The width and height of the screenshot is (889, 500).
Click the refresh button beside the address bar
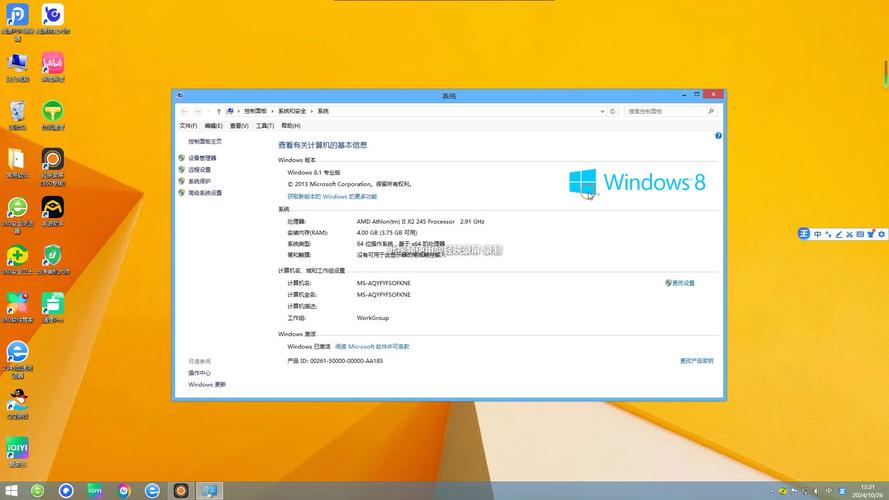click(613, 111)
